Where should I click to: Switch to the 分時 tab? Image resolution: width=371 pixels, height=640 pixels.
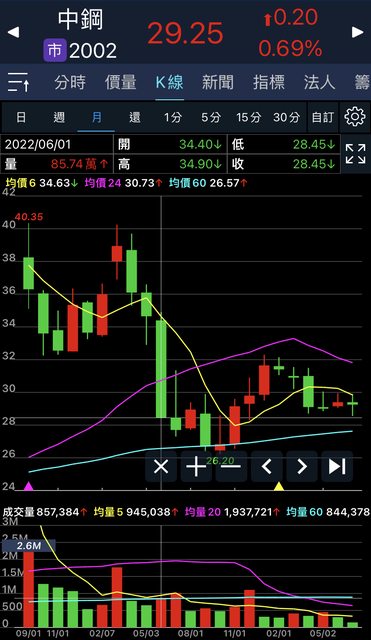tap(70, 82)
